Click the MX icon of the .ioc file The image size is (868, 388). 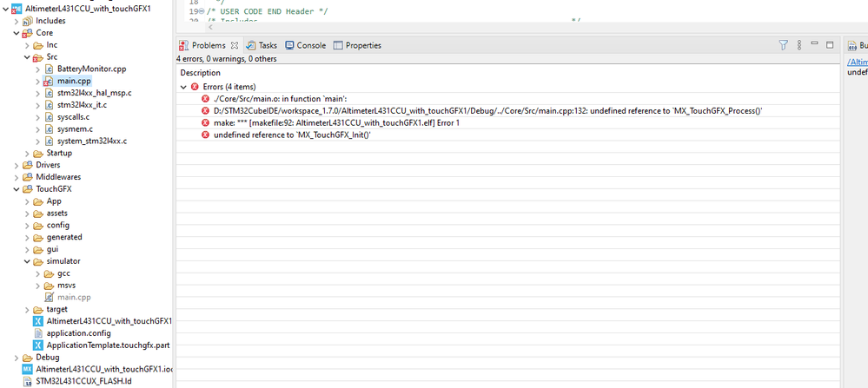[x=27, y=369]
